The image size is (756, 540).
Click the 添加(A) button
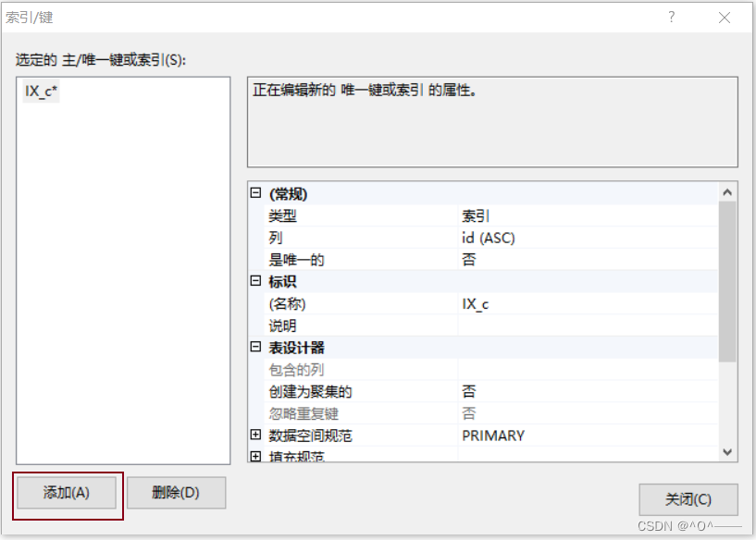coord(67,493)
